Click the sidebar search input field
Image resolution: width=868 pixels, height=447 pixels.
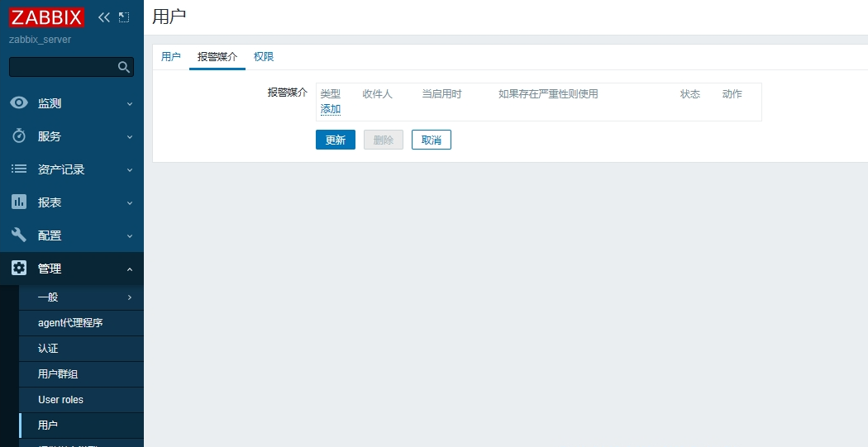tap(62, 67)
